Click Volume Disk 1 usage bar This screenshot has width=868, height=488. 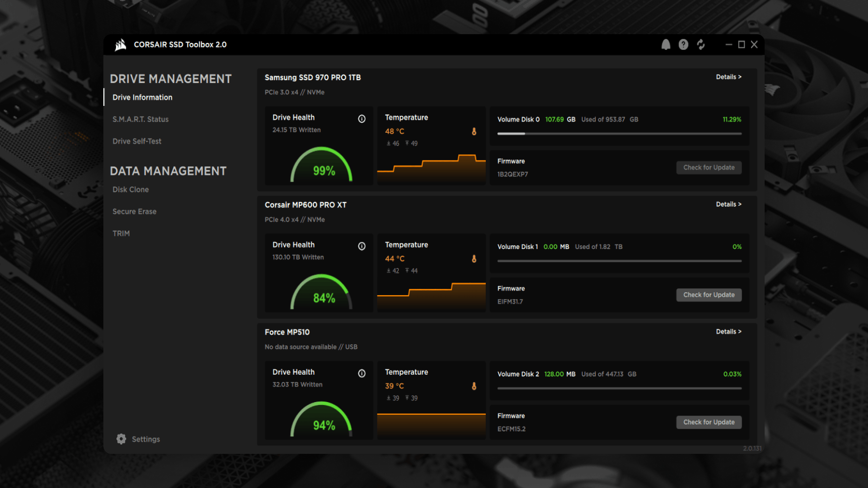(x=619, y=261)
